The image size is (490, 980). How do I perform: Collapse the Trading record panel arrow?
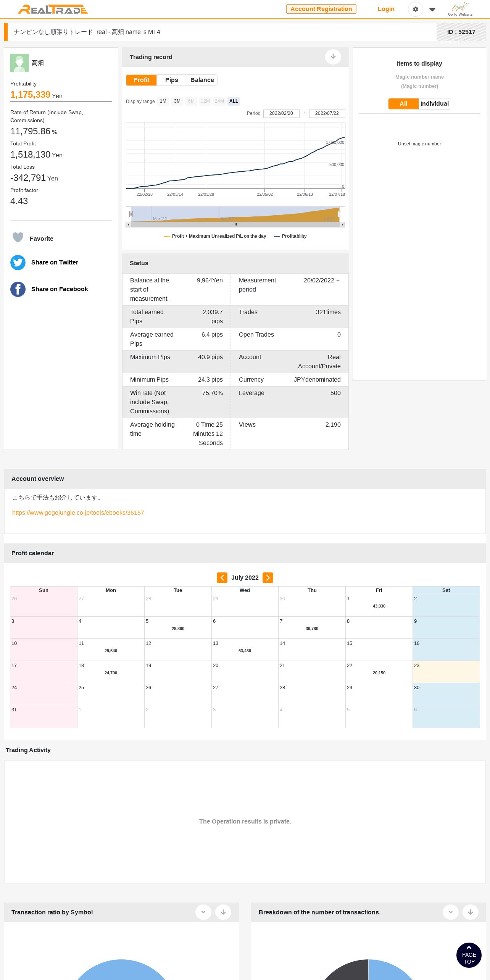[333, 57]
